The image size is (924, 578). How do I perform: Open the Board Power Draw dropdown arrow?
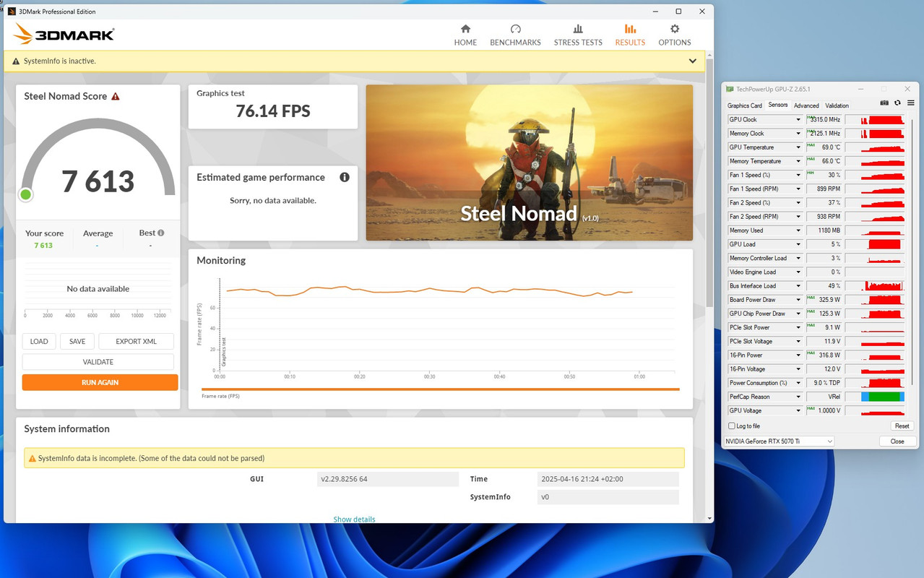click(798, 300)
